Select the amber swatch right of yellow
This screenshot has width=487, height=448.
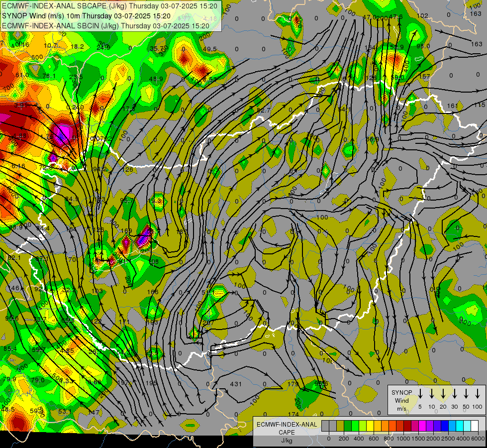point(378,426)
